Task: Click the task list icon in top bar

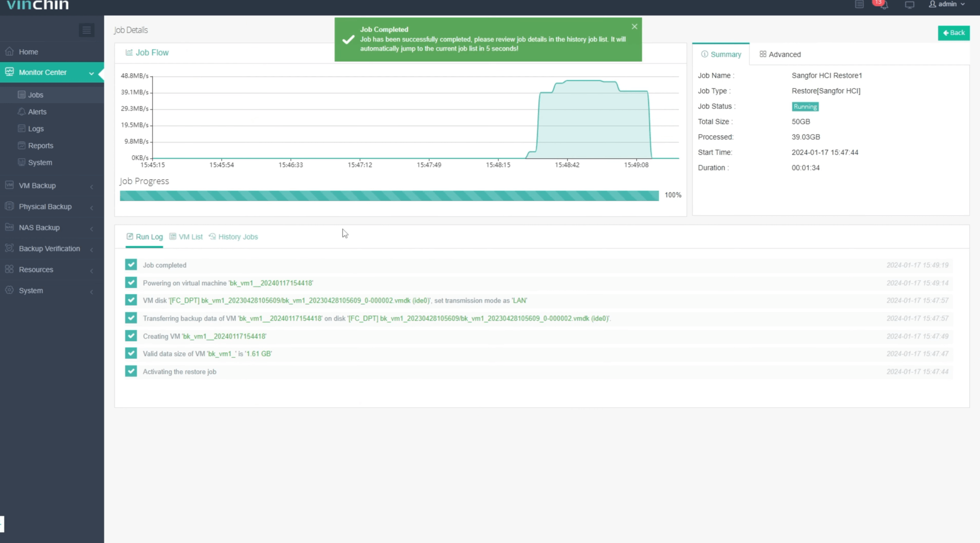Action: (x=860, y=4)
